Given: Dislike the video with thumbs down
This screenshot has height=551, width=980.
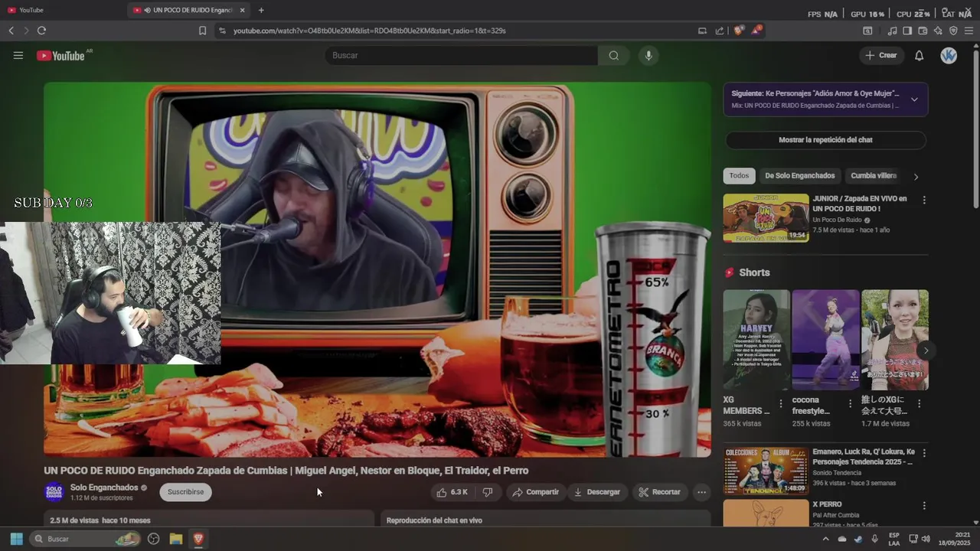Looking at the screenshot, I should [x=488, y=492].
